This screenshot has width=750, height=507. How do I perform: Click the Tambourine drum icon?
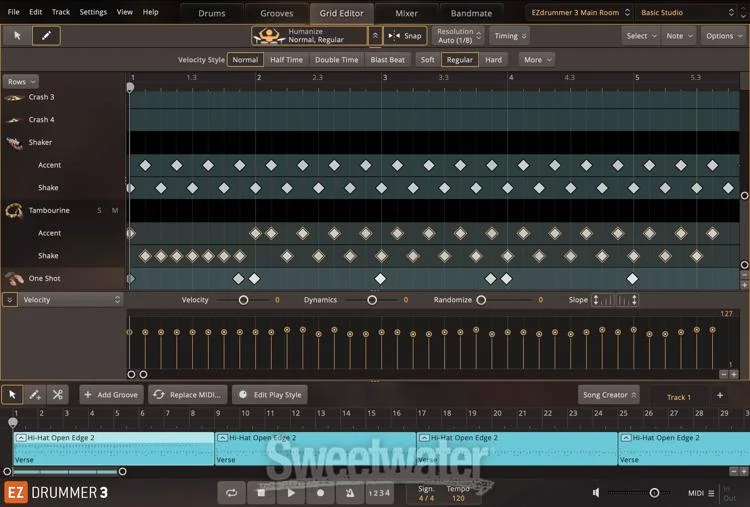[x=15, y=211]
